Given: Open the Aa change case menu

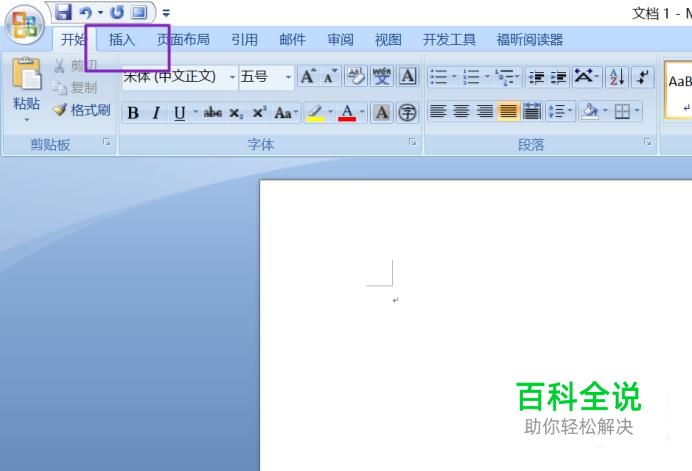Looking at the screenshot, I should [x=286, y=113].
